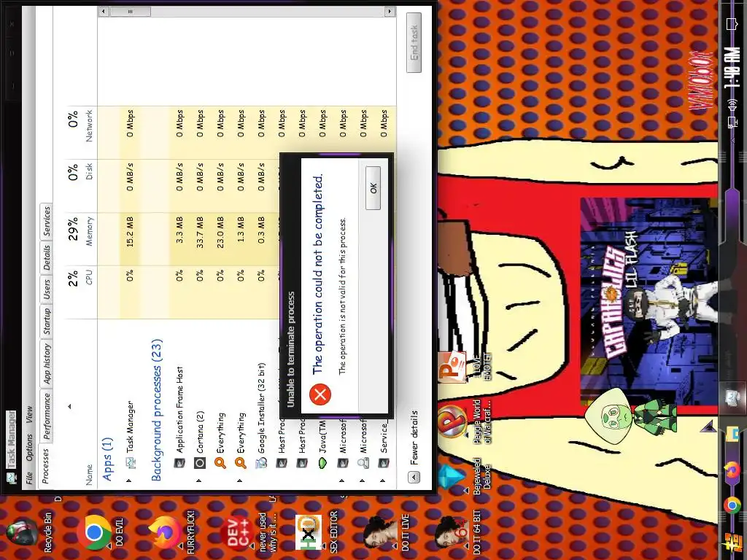Select the Processes tab
The width and height of the screenshot is (747, 560).
coord(47,465)
